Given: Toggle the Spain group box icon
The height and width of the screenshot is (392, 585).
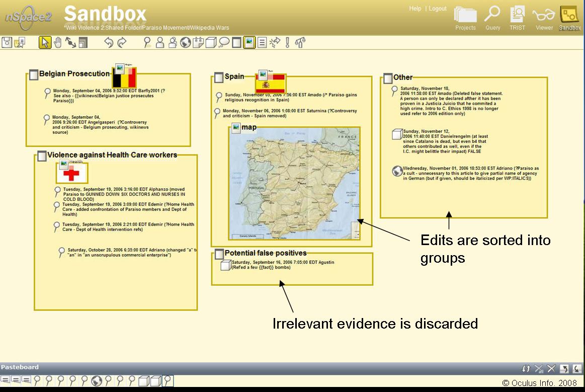Looking at the screenshot, I should [219, 77].
